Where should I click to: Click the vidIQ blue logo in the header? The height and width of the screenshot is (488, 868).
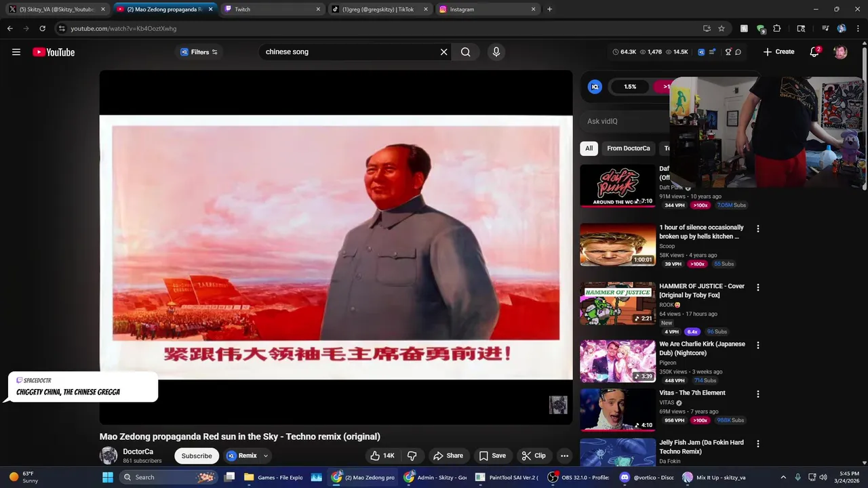701,52
